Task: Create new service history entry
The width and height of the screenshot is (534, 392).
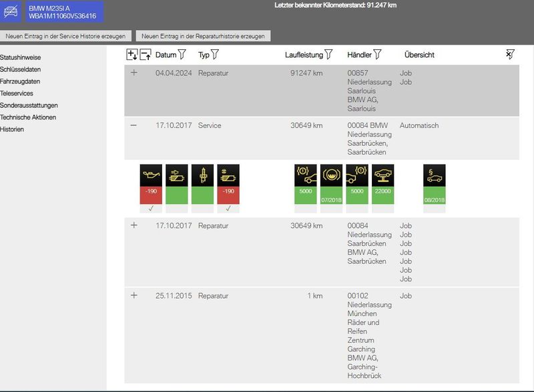Action: click(65, 36)
